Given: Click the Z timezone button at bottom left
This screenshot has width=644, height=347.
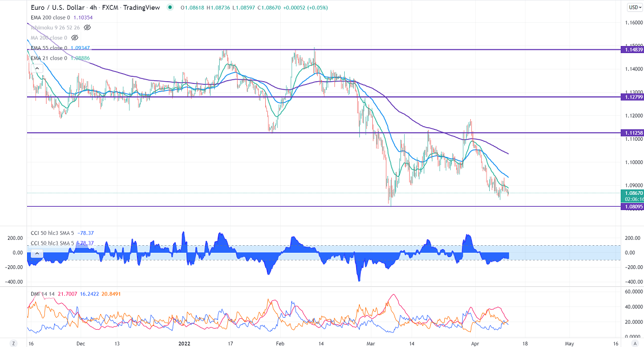Looking at the screenshot, I should click(x=14, y=343).
